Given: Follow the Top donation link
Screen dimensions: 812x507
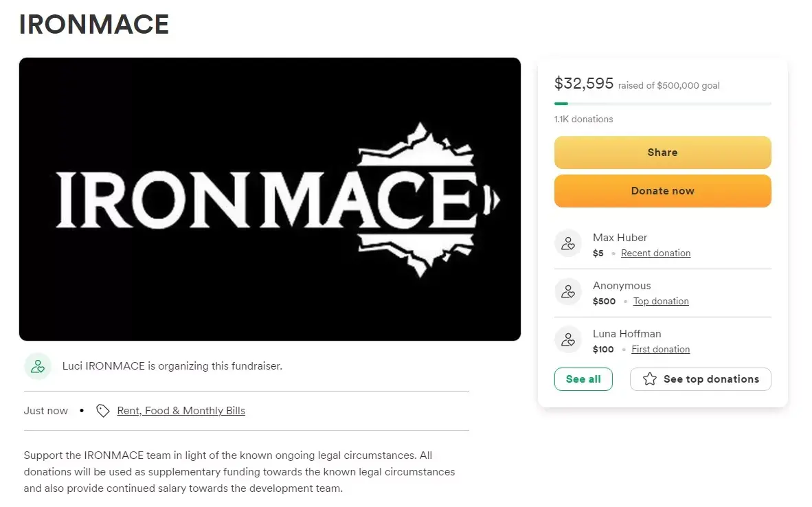Looking at the screenshot, I should (x=661, y=302).
